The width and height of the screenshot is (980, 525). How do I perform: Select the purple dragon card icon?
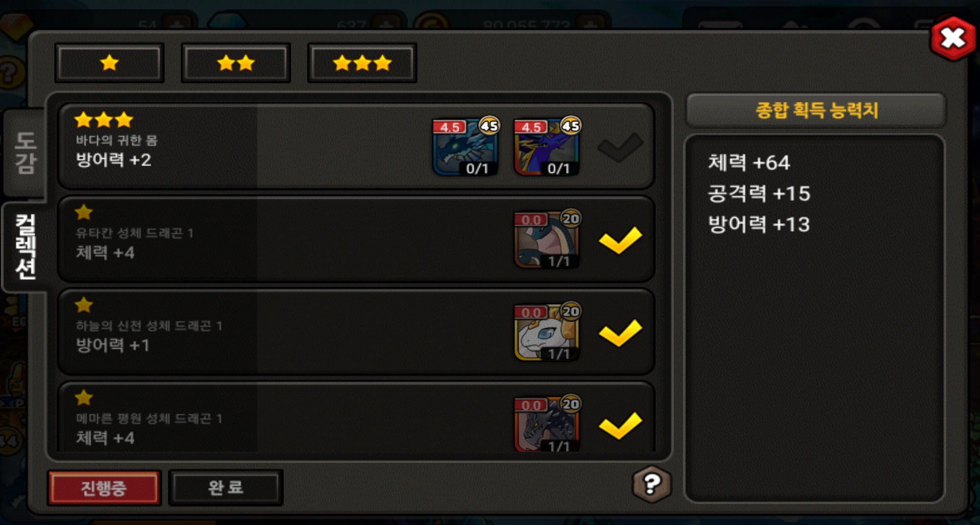[x=547, y=146]
